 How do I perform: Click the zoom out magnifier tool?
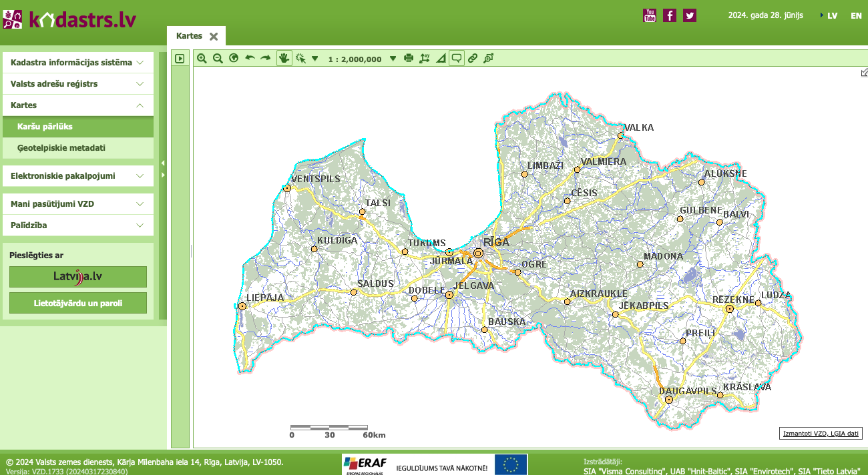(218, 59)
